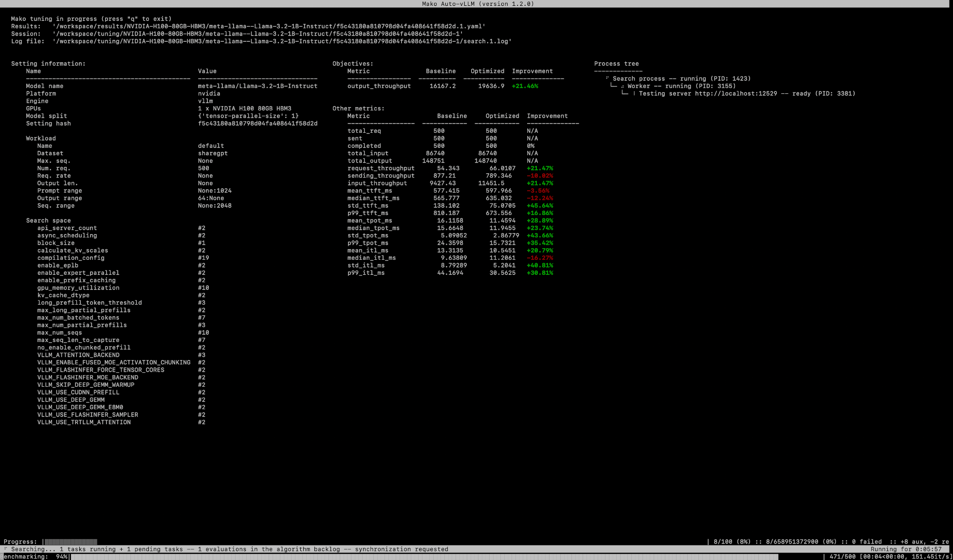The width and height of the screenshot is (953, 560).
Task: Click the median_ttft_ms '-12.24%' value
Action: pyautogui.click(x=540, y=198)
